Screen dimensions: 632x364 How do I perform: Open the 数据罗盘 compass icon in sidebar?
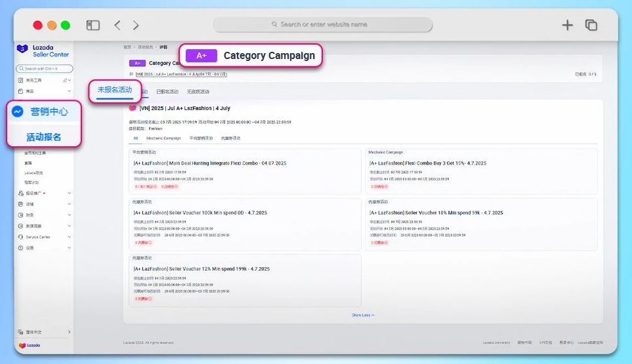click(20, 226)
